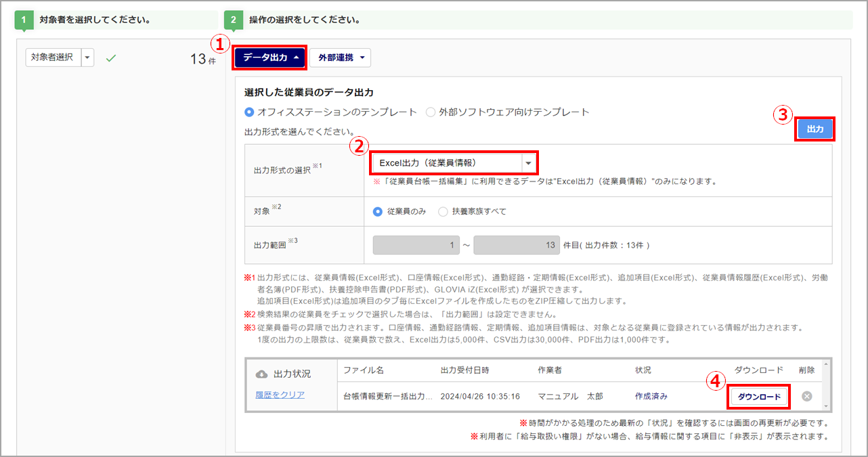Click the green checkmark next to 対象者選択
This screenshot has height=457, width=868.
112,58
